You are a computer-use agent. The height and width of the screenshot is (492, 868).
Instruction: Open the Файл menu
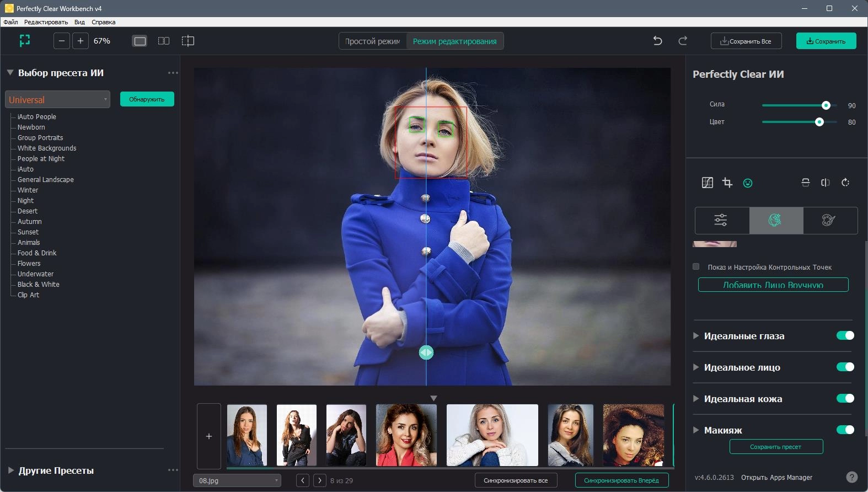coord(10,22)
